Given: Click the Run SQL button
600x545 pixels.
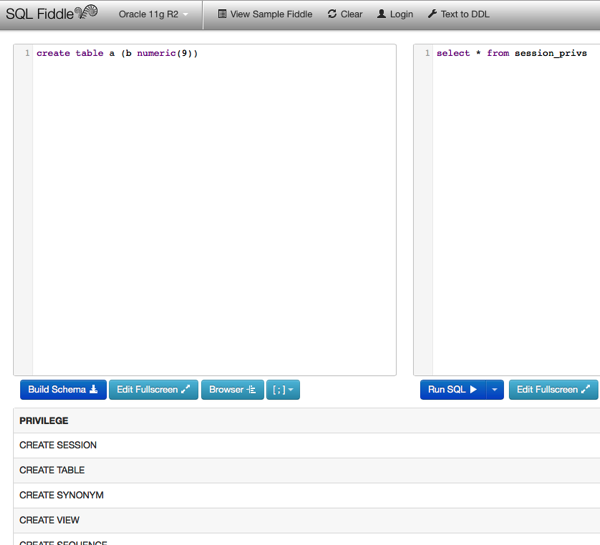Looking at the screenshot, I should tap(453, 390).
